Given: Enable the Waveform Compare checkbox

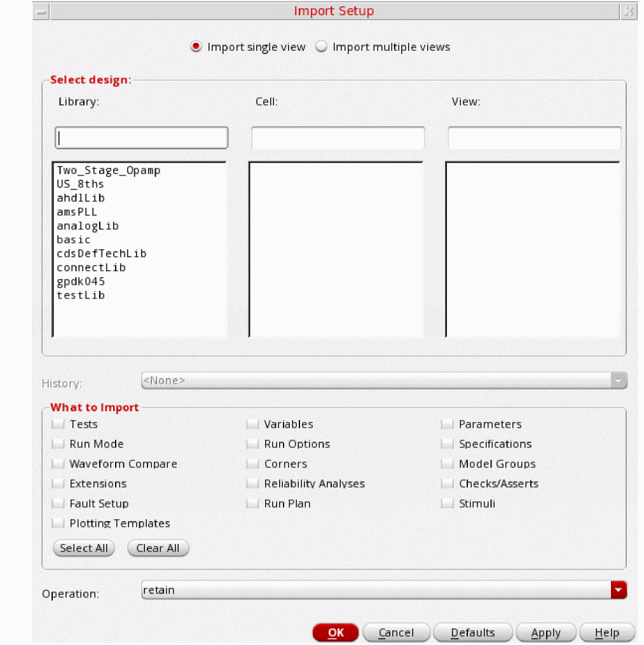Looking at the screenshot, I should pyautogui.click(x=58, y=464).
